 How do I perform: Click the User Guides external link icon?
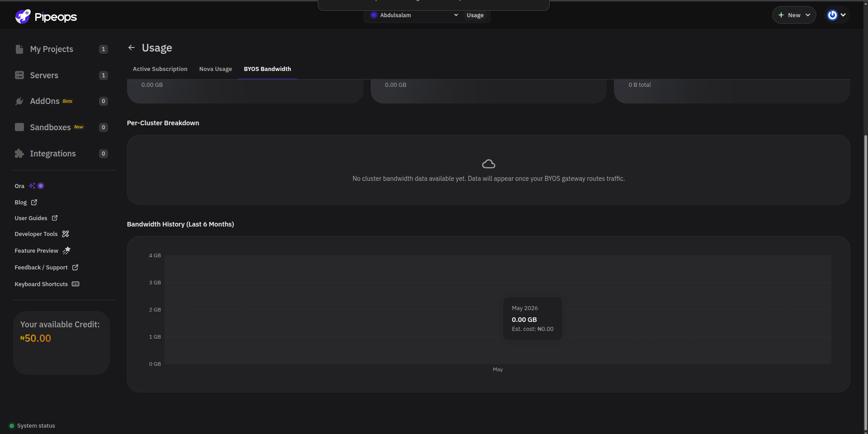coord(55,218)
